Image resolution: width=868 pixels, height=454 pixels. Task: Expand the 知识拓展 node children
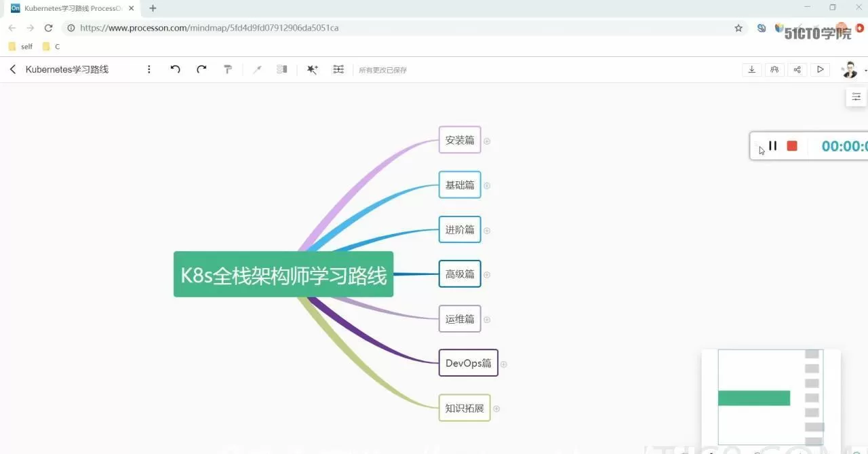tap(496, 409)
